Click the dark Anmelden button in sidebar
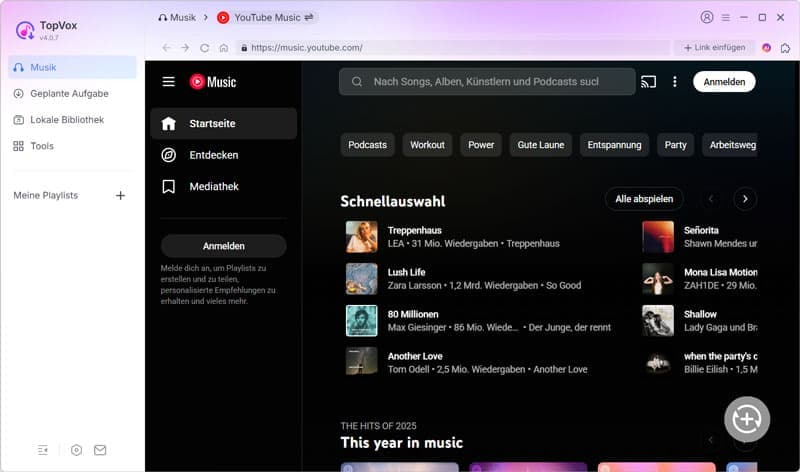800x472 pixels. 223,246
